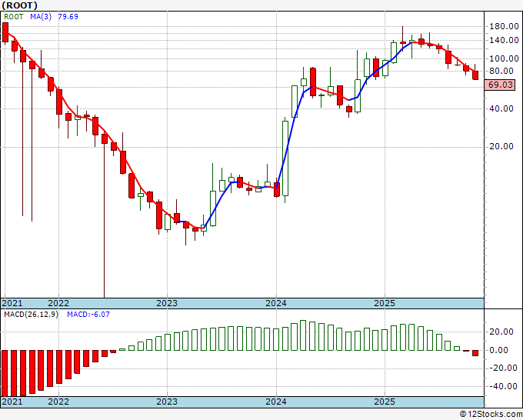
Task: Click the MACD:-6.07 value label
Action: pos(88,315)
